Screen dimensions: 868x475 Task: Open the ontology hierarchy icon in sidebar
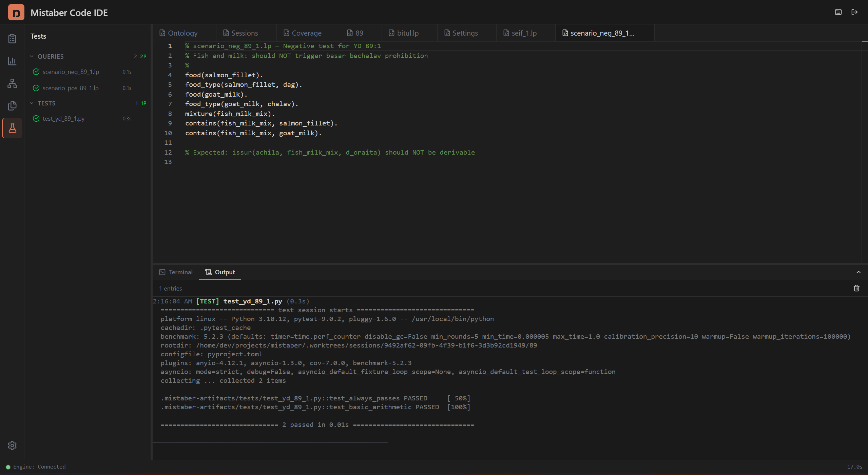tap(12, 83)
